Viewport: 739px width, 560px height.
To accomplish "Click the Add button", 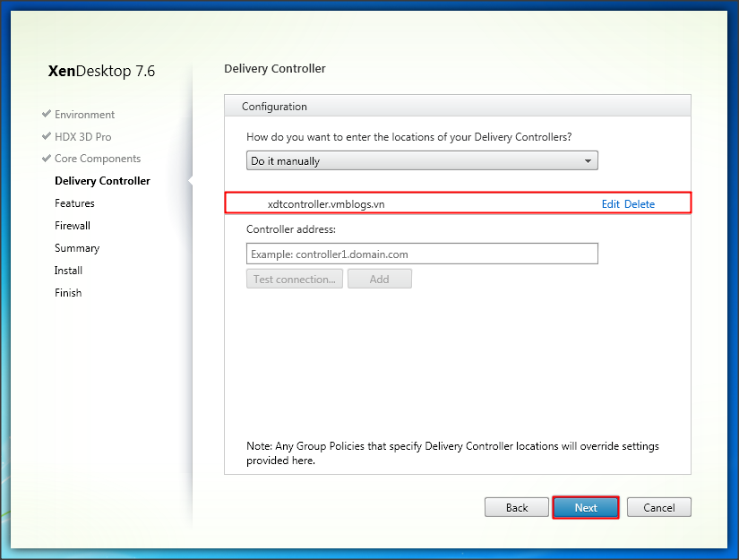I will [379, 280].
